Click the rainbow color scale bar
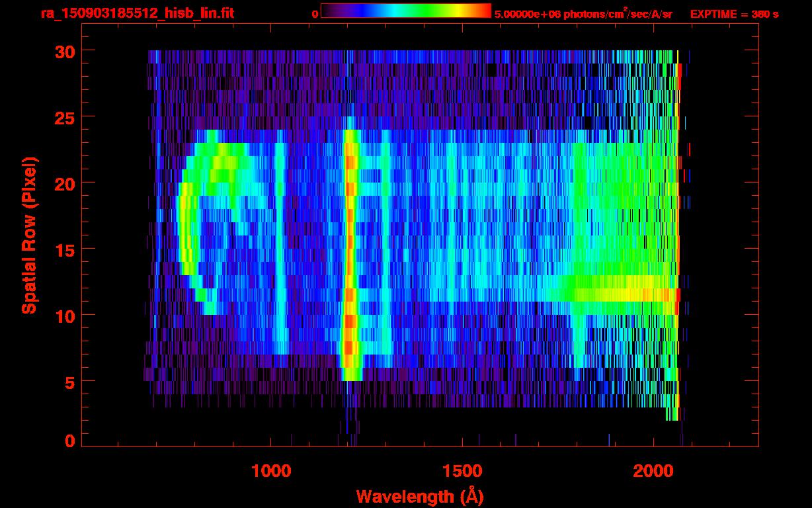Viewport: 812px width, 508px height. (406, 11)
